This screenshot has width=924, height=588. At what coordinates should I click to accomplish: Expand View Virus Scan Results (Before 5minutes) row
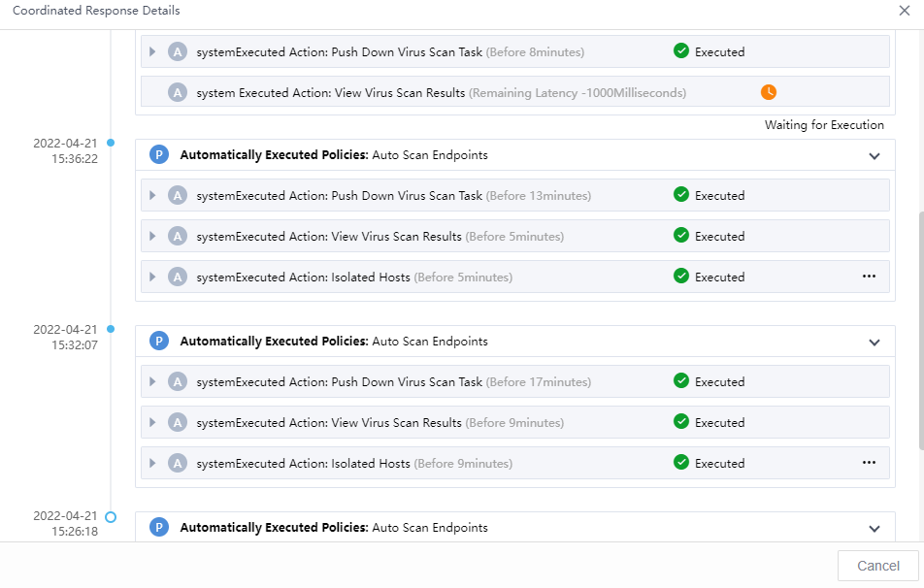click(152, 236)
